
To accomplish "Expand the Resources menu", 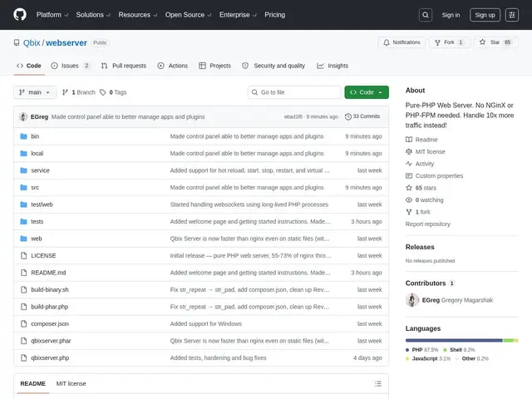I will point(138,15).
